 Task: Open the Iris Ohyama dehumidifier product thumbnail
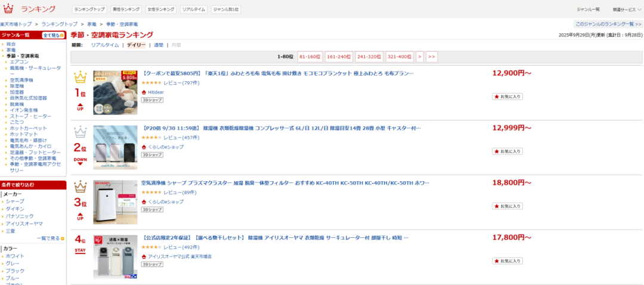pyautogui.click(x=115, y=256)
